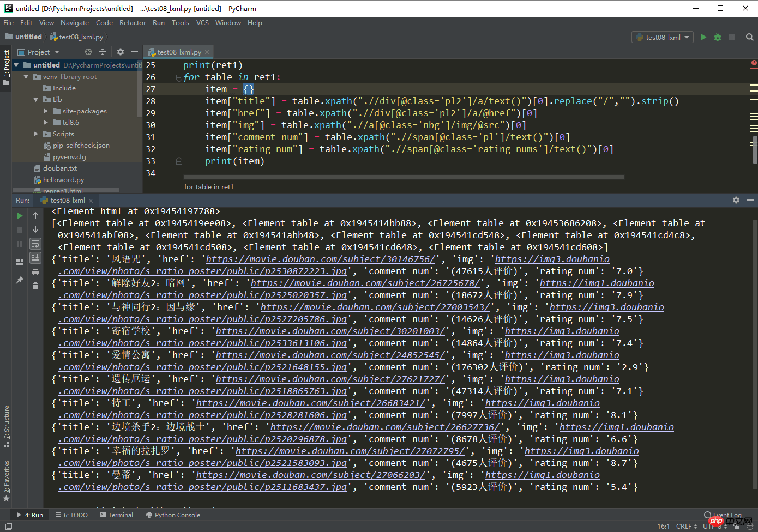Image resolution: width=758 pixels, height=532 pixels.
Task: Click untitled breadcrumb in navigation bar
Action: point(24,37)
